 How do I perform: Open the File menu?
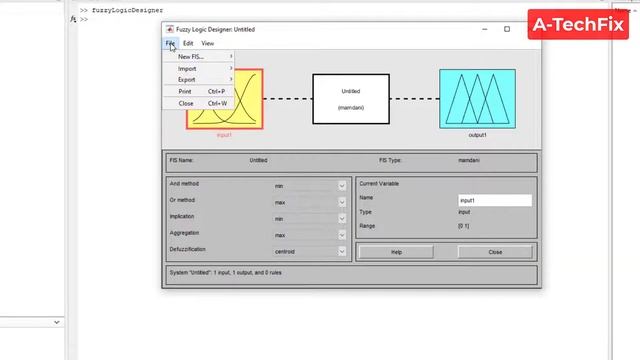point(170,43)
